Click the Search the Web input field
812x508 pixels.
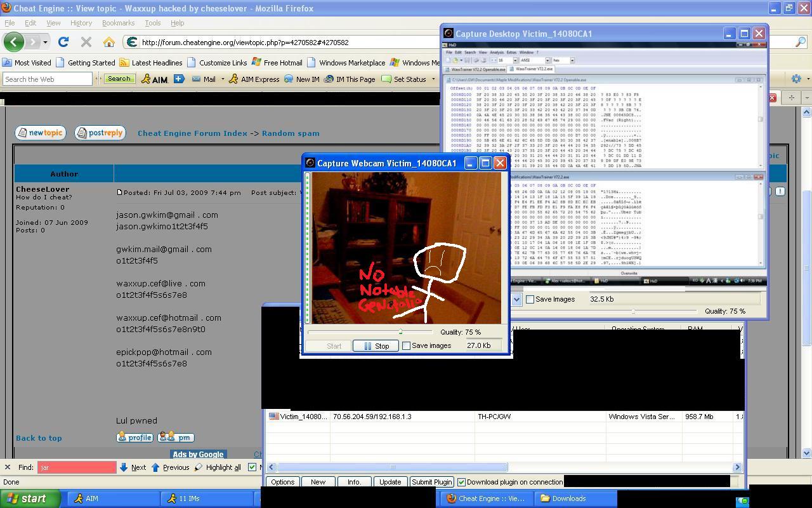[x=48, y=79]
